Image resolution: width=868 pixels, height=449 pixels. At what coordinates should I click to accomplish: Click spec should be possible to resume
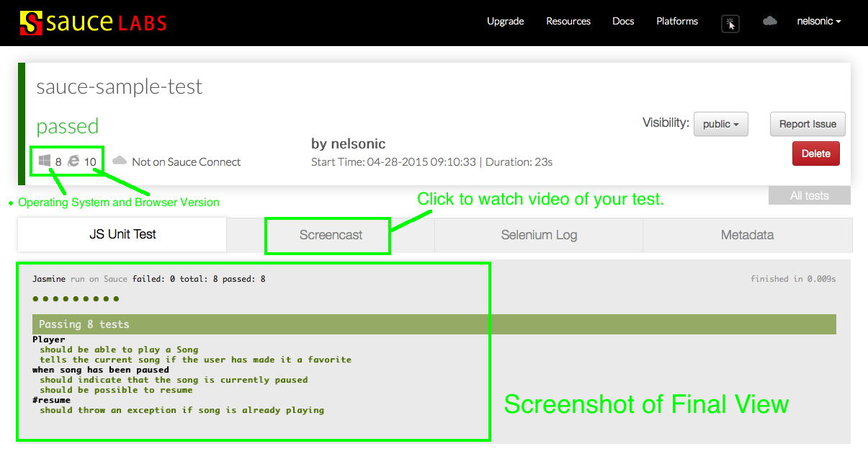coord(116,390)
